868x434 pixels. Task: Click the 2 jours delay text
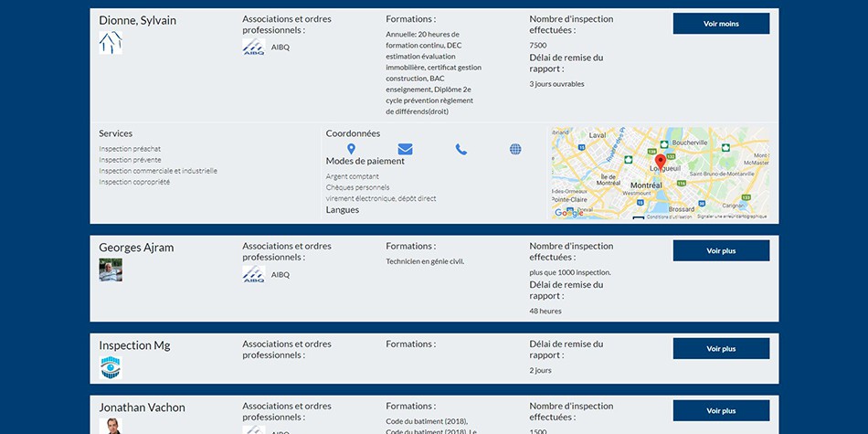point(540,370)
